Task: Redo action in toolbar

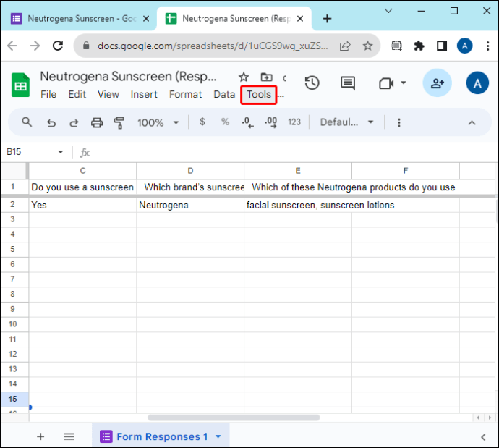Action: tap(74, 122)
